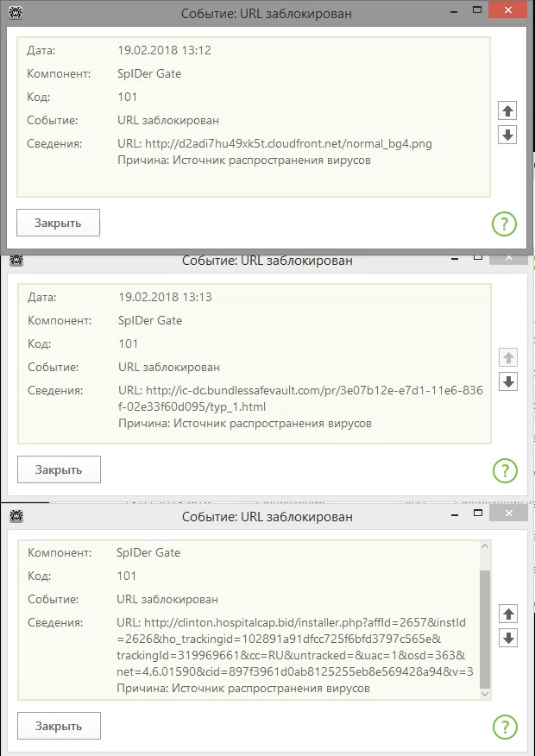535x756 pixels.
Task: Go to previous event in the cloudfront dialog
Action: pyautogui.click(x=507, y=111)
